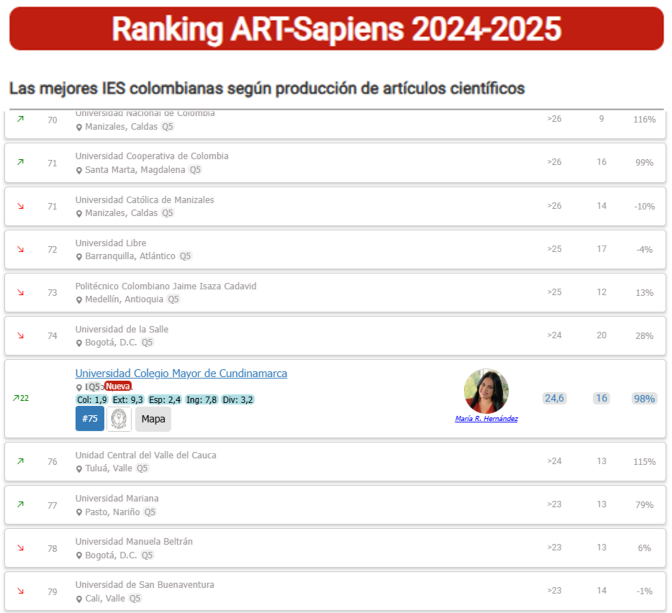
Task: Click green up arrow with 22
Action: pyautogui.click(x=21, y=398)
